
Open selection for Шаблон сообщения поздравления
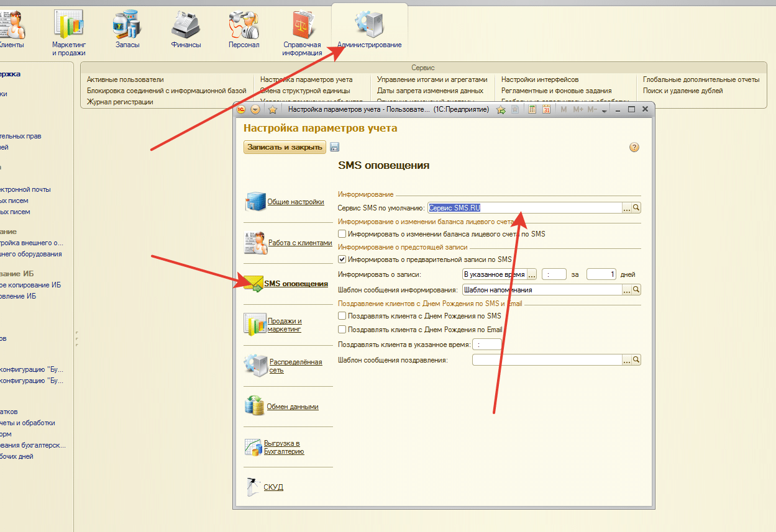627,360
